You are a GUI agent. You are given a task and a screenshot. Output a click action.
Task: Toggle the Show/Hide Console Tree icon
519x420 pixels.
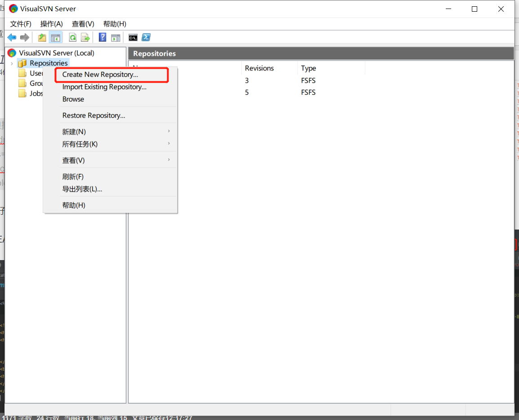click(x=56, y=37)
